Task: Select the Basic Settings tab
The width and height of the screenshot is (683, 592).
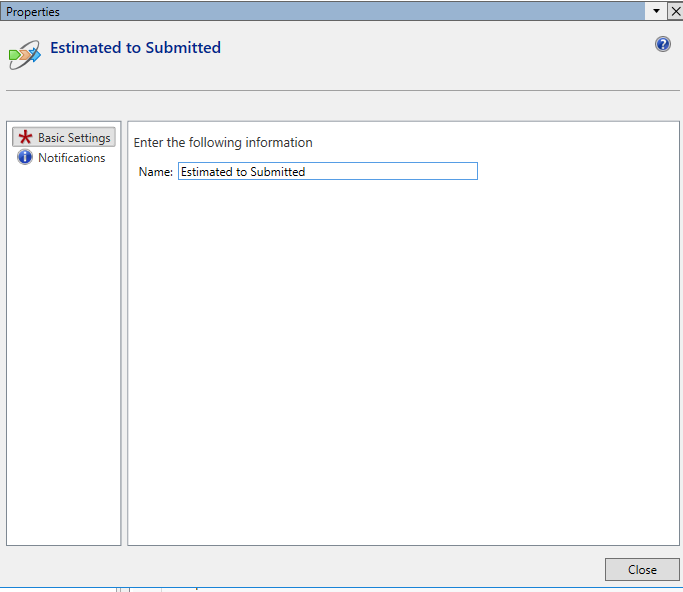Action: (x=74, y=138)
